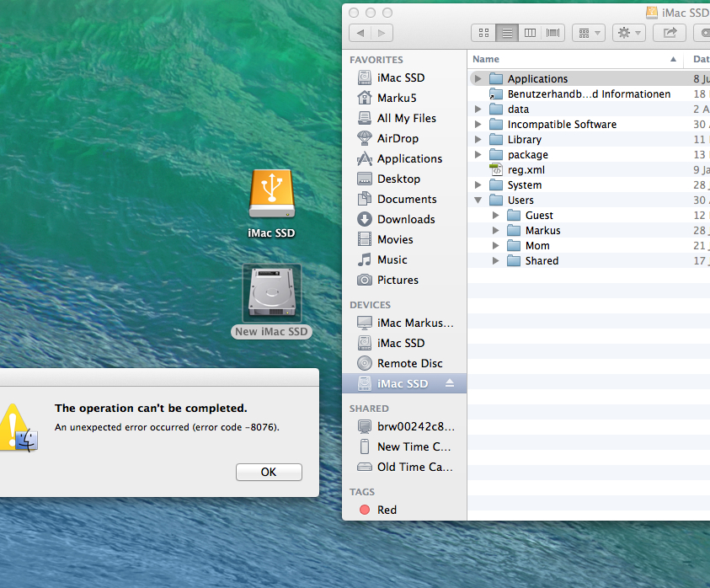
Task: Open brw00242c8 shared computer
Action: click(x=404, y=426)
